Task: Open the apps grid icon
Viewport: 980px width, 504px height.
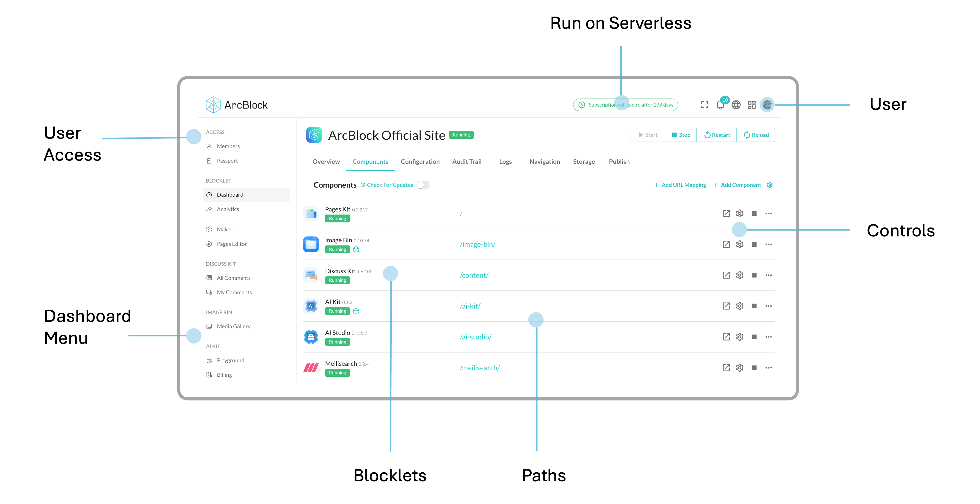Action: pos(752,105)
